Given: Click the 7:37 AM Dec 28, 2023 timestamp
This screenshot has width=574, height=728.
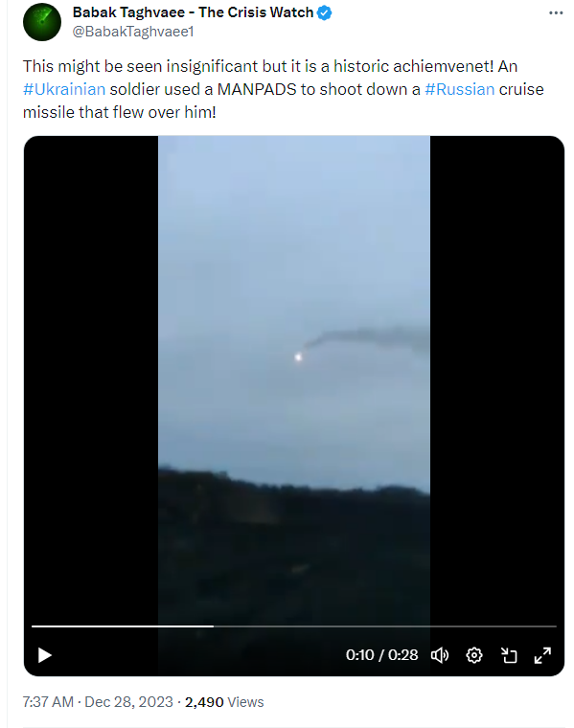Looking at the screenshot, I should click(x=98, y=702).
